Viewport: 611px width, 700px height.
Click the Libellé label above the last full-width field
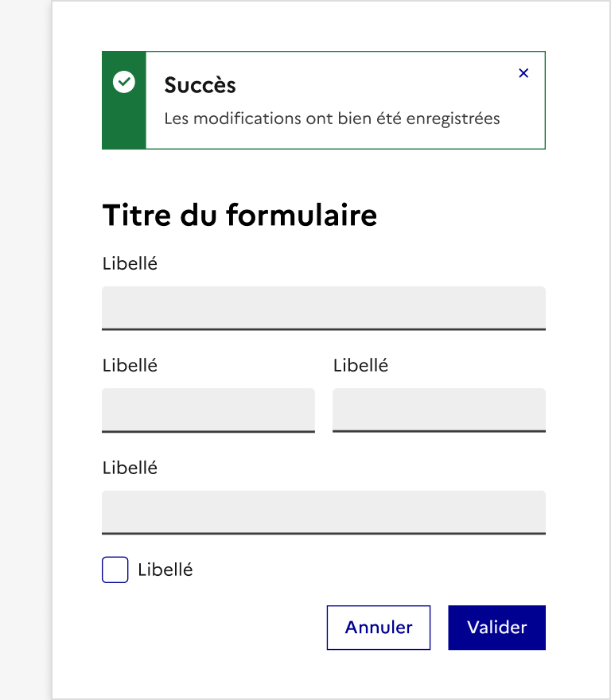pos(130,468)
